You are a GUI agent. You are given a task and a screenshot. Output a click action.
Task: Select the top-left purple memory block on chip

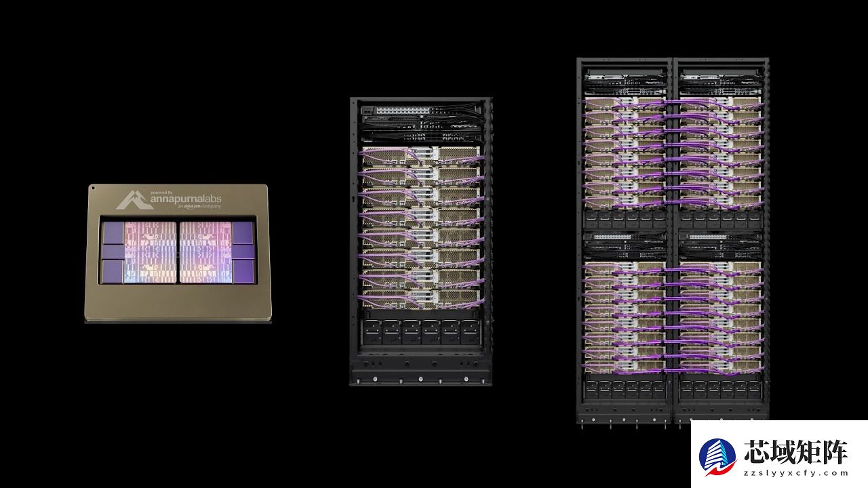click(x=111, y=232)
